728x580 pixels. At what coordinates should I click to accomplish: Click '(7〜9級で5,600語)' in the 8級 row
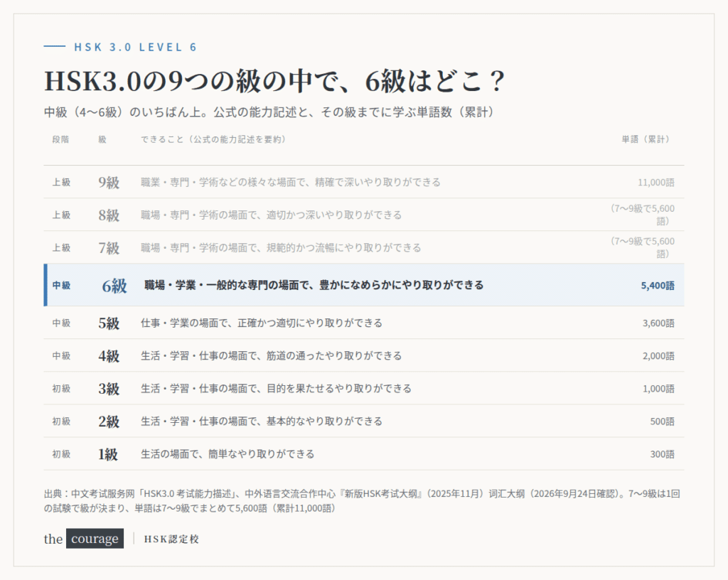point(643,215)
